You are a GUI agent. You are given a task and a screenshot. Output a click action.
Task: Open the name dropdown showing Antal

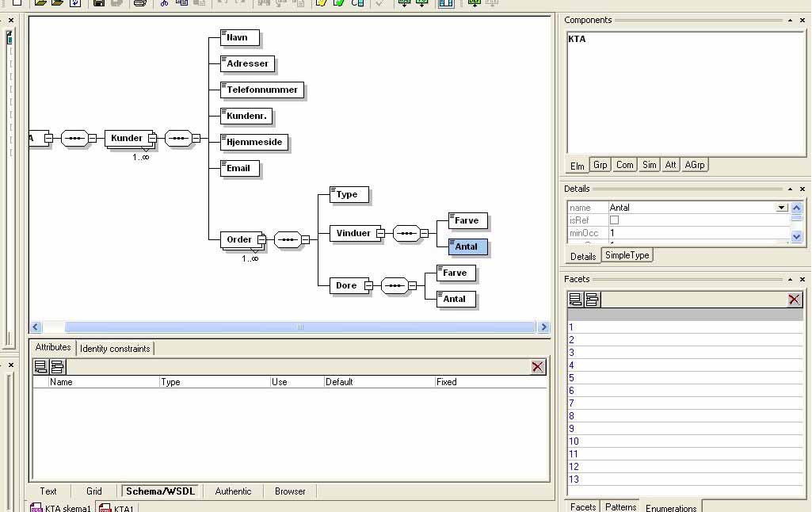click(x=782, y=208)
